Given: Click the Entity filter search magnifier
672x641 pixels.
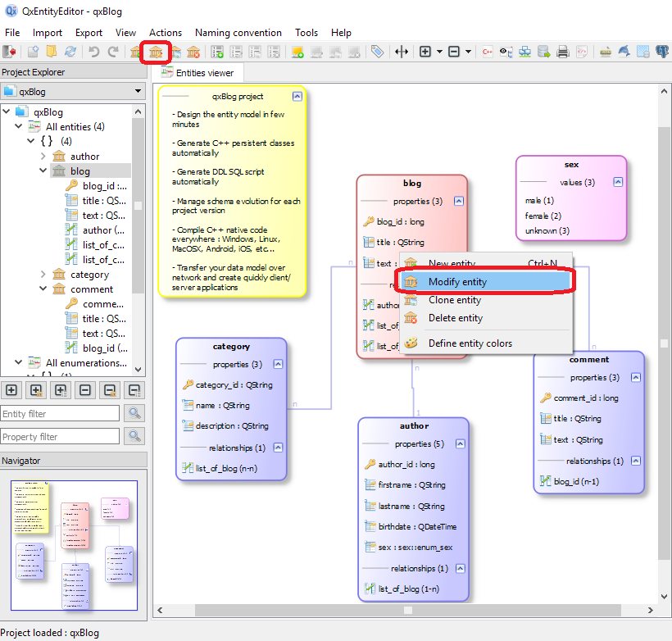Looking at the screenshot, I should [x=134, y=413].
